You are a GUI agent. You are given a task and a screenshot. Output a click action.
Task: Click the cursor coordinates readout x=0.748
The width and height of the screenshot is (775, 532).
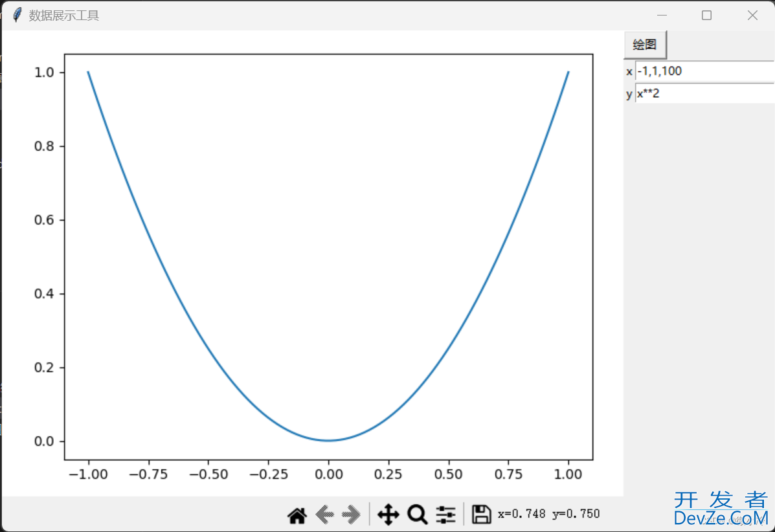(x=521, y=514)
